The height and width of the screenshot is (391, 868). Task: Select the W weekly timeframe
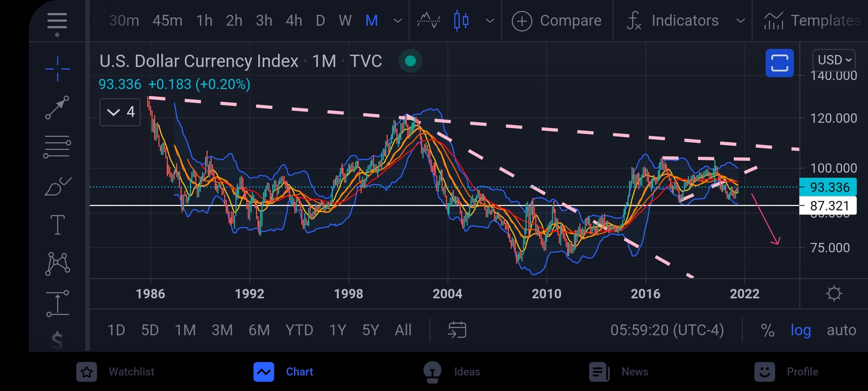[x=345, y=20]
